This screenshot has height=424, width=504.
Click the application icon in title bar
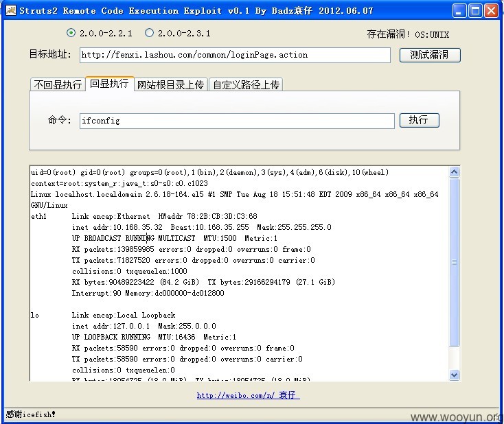[10, 10]
